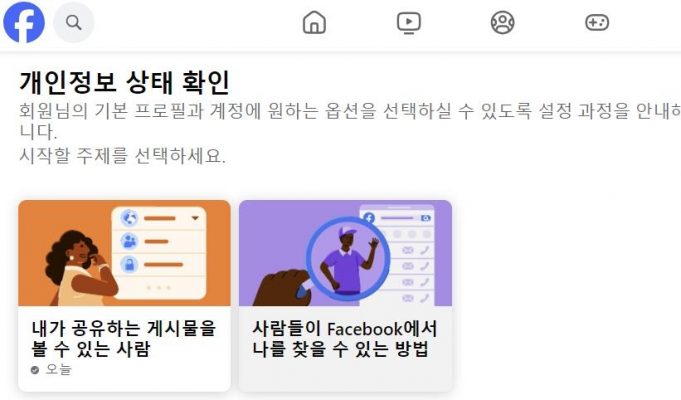Go to the Home feed icon
The image size is (681, 400).
pos(314,22)
